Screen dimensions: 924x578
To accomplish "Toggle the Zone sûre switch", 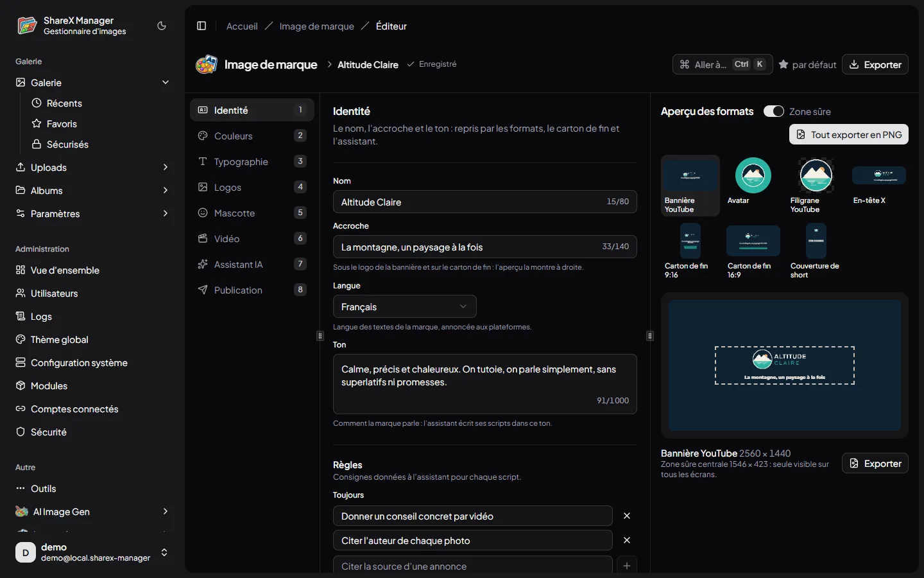I will 773,111.
